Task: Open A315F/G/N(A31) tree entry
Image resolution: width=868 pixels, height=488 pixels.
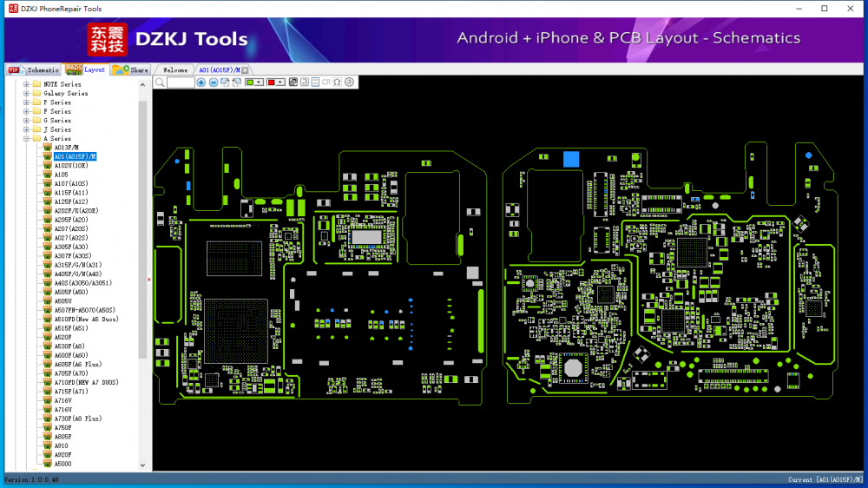Action: tap(77, 266)
